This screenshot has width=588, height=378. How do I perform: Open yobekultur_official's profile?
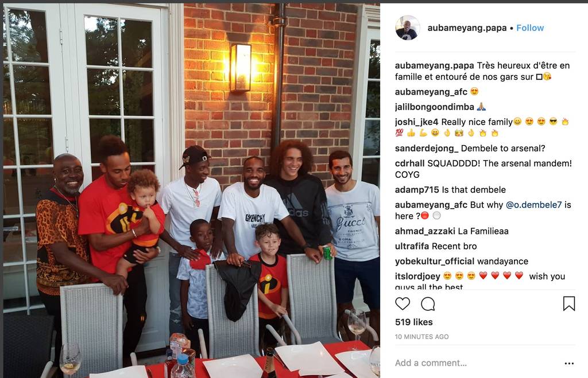coord(434,261)
